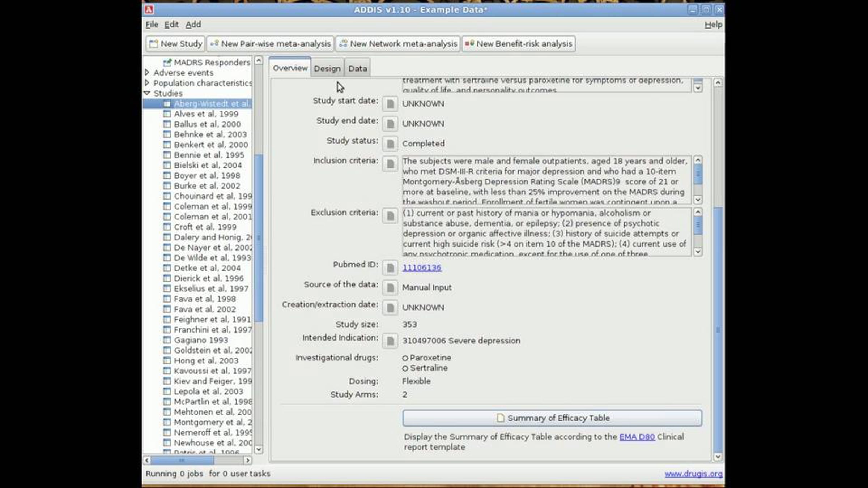This screenshot has height=488, width=868.
Task: Select the Alves et al, 1999 study
Action: click(206, 114)
